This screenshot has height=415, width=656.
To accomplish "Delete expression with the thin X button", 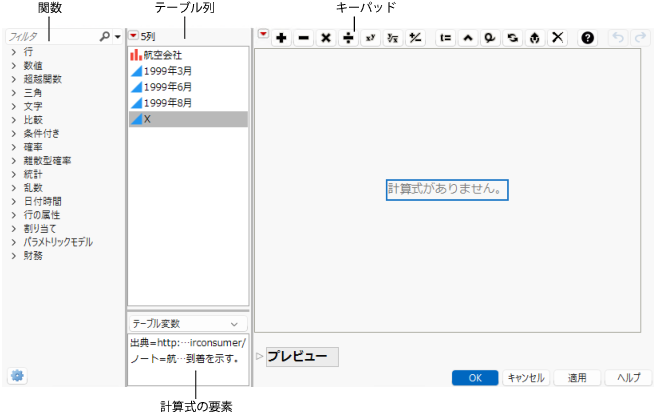I will (x=557, y=38).
